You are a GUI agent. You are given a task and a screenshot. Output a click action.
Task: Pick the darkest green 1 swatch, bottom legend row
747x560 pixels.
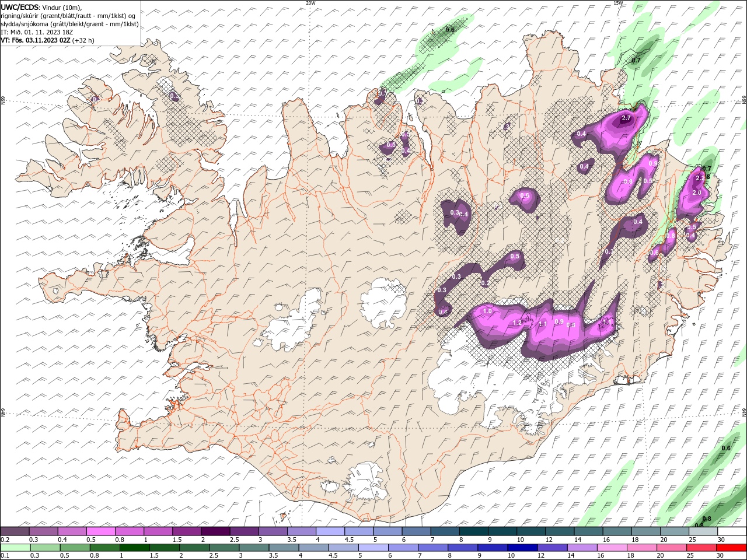point(135,548)
